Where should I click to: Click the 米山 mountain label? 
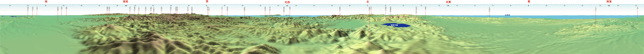click(222, 8)
